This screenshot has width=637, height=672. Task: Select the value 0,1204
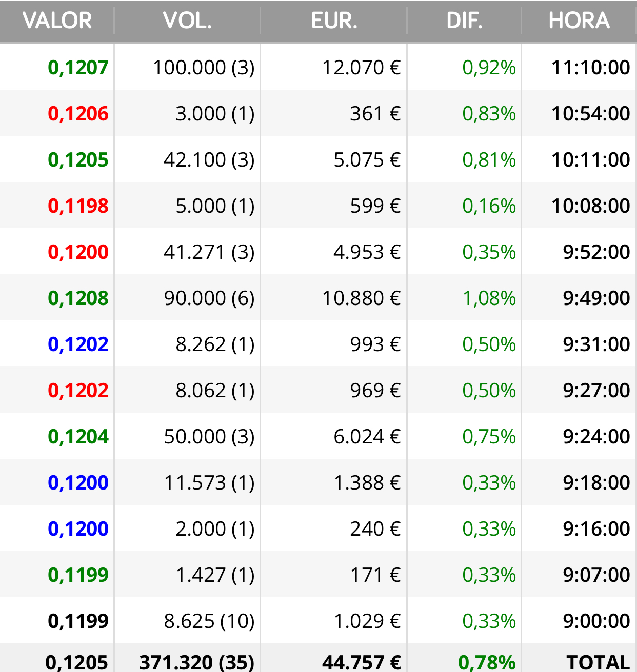coord(78,437)
